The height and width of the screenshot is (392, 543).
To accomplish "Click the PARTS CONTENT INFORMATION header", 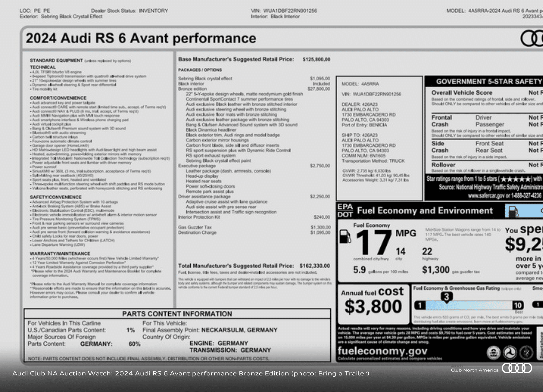I will (177, 314).
